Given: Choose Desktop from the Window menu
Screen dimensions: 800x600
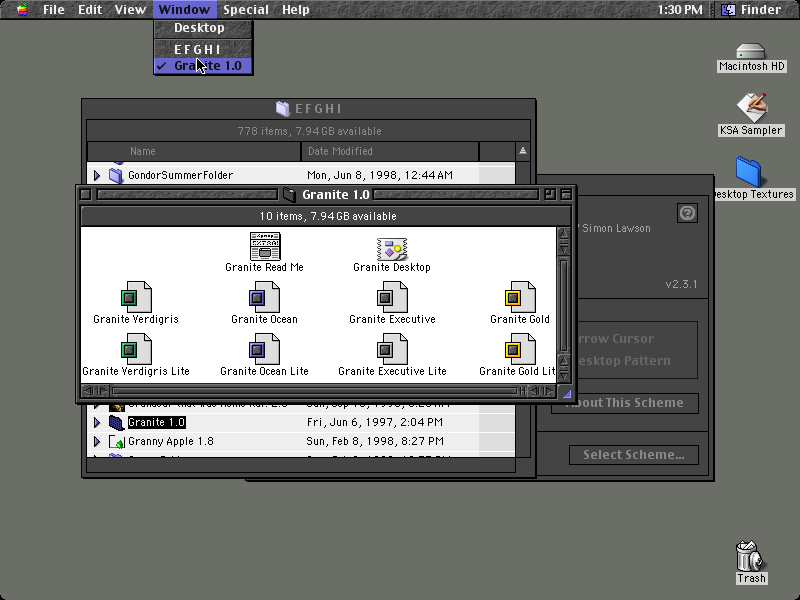Looking at the screenshot, I should coord(203,28).
